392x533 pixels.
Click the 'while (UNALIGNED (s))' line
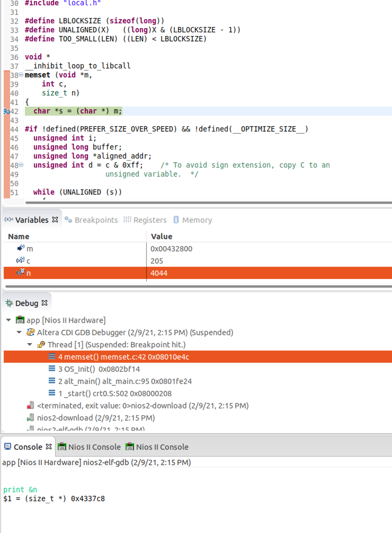coord(77,192)
